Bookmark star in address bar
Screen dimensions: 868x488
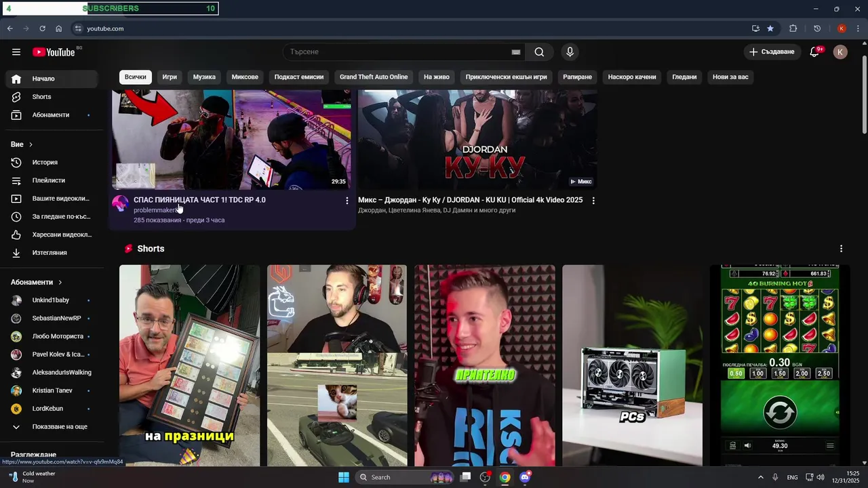click(x=770, y=28)
